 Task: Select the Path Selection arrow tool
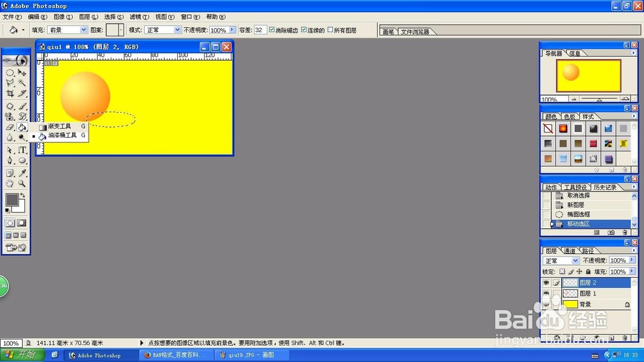[10, 150]
